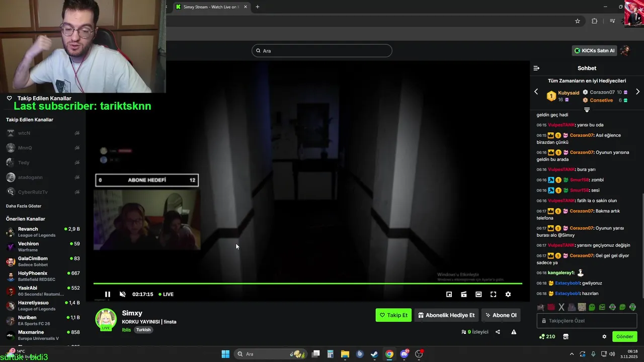Jump to LIVE position indicator
Image resolution: width=644 pixels, height=362 pixels.
click(166, 294)
